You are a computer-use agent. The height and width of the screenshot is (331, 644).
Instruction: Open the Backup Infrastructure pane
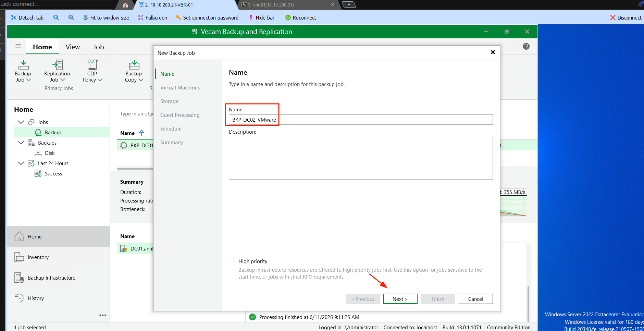point(58,278)
